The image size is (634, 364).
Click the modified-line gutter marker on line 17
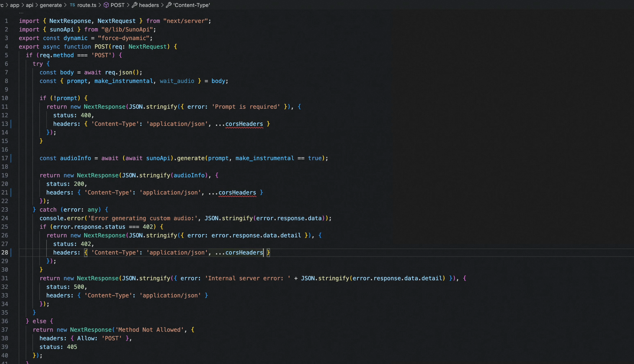tap(11, 158)
